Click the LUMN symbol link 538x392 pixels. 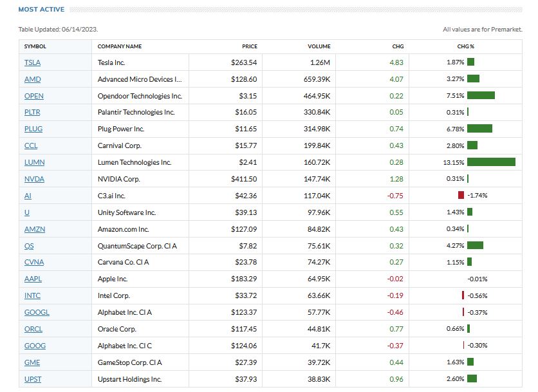coord(35,162)
